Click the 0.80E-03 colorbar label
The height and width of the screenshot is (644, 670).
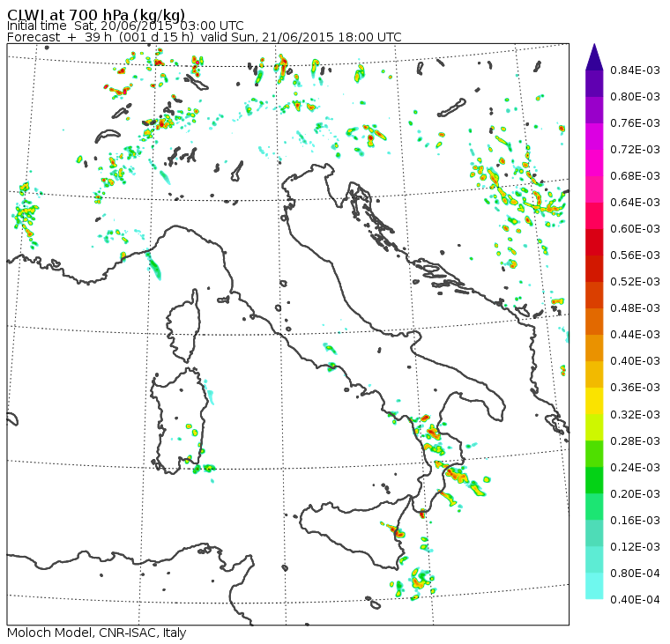click(x=635, y=97)
